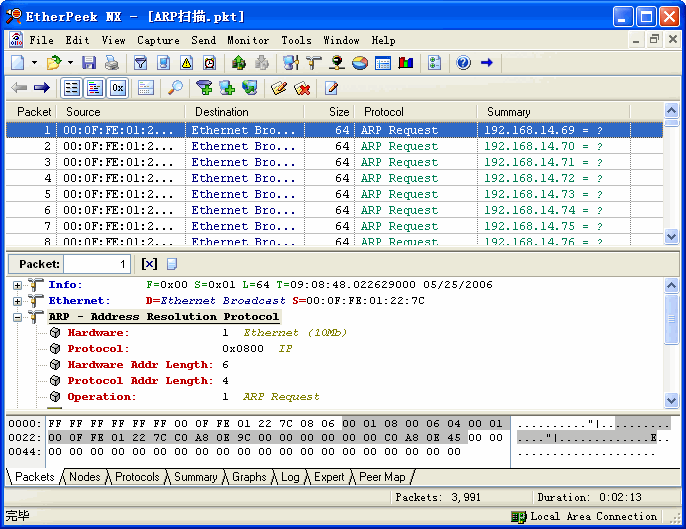Click the New document icon
Screen dimensions: 686x529
click(x=18, y=63)
